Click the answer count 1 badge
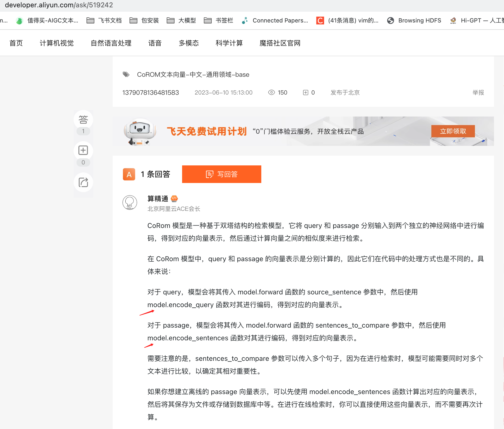The height and width of the screenshot is (429, 504). 83,131
